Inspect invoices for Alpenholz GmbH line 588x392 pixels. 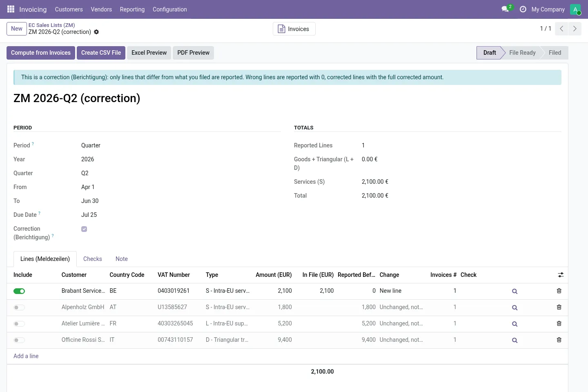514,307
